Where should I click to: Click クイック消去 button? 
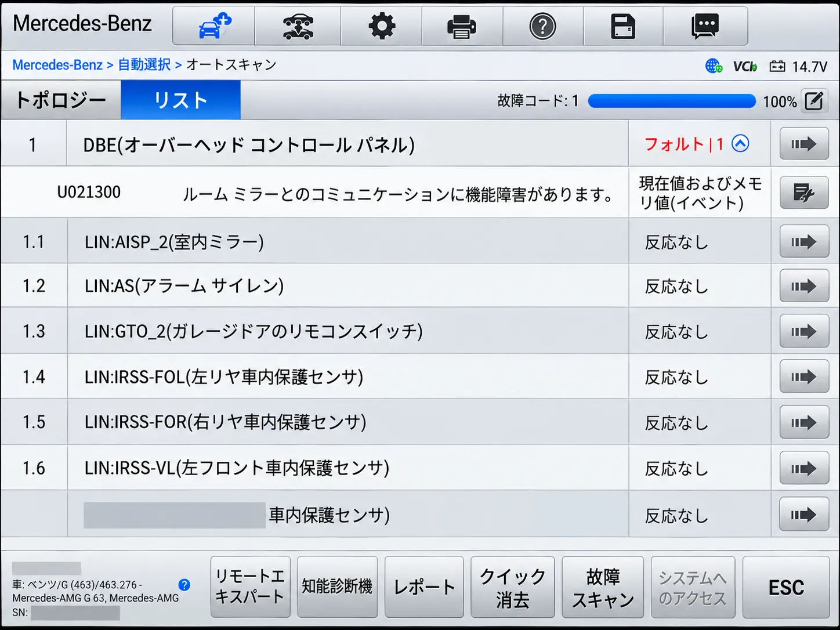pos(512,587)
